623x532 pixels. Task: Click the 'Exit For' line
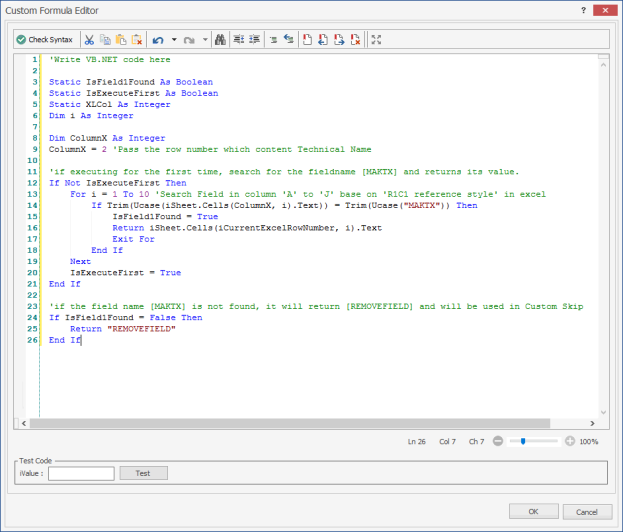tap(134, 239)
